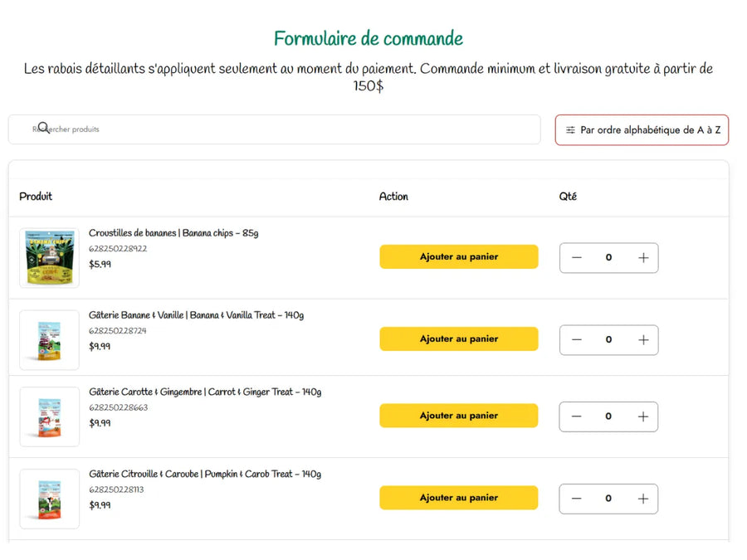747x560 pixels.
Task: Add Croustilles de bananes to cart
Action: click(458, 257)
